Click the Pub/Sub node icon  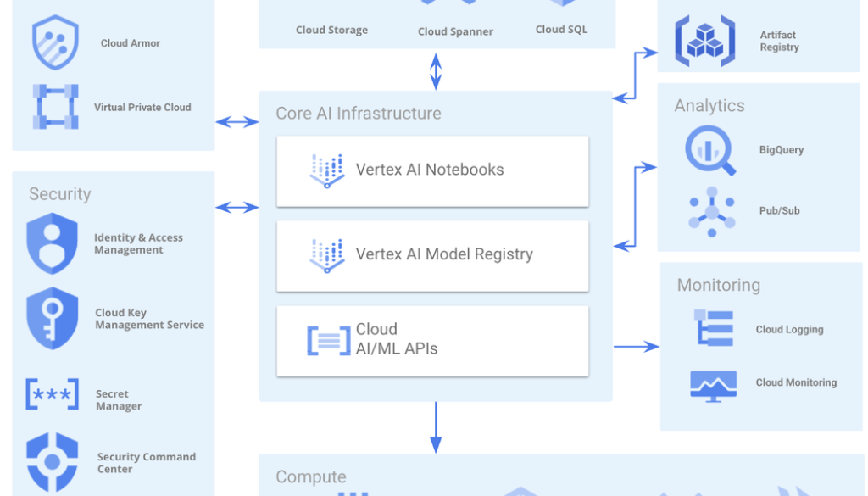coord(710,211)
